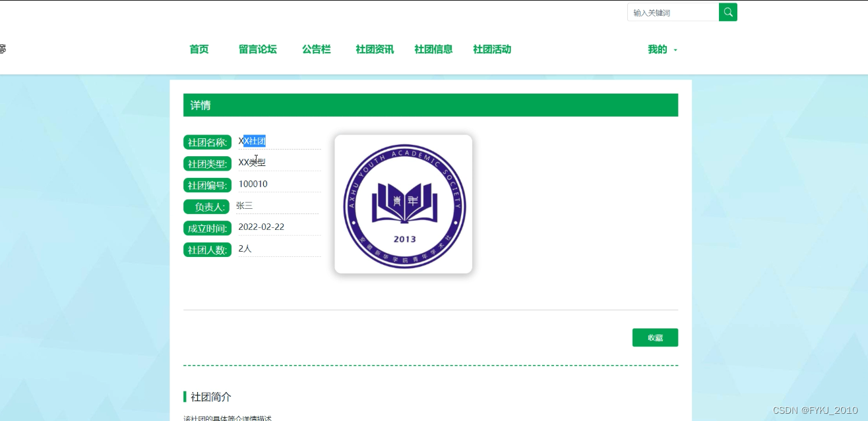Focus the keyword search input field
Image resolution: width=868 pixels, height=421 pixels.
(x=673, y=12)
